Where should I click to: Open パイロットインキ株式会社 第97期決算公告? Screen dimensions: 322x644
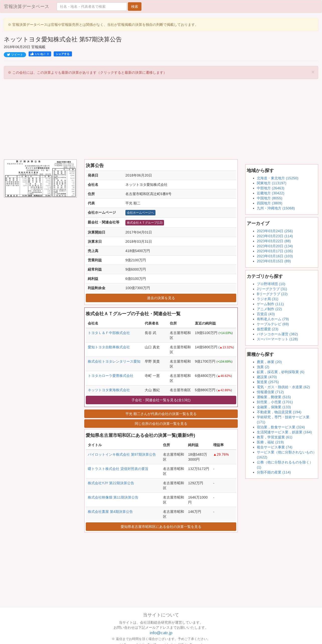[x=122, y=454]
